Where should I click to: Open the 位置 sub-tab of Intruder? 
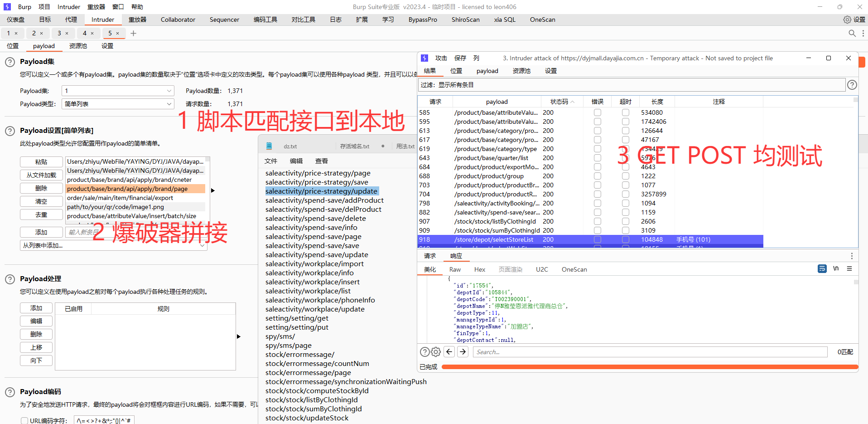click(x=13, y=46)
